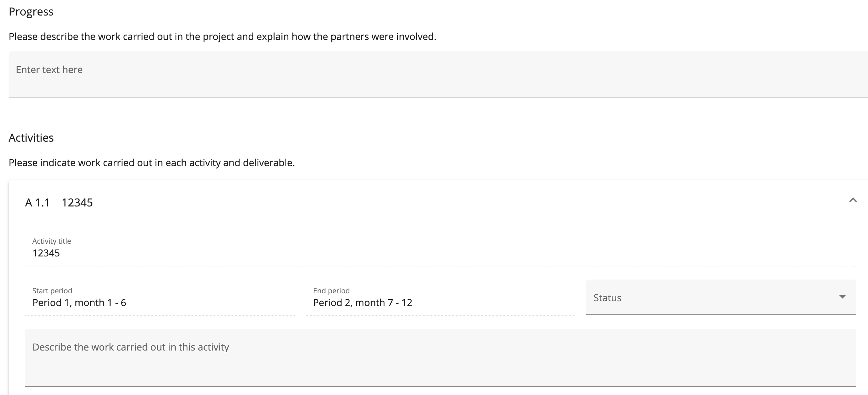Select the "Period 2, month 7 - 12" value

tap(362, 303)
